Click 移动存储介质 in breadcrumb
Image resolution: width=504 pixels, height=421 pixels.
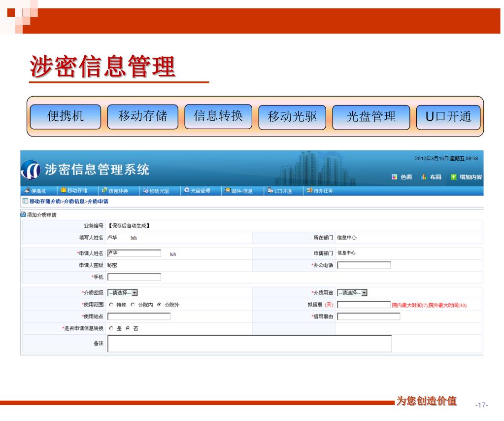tap(45, 201)
